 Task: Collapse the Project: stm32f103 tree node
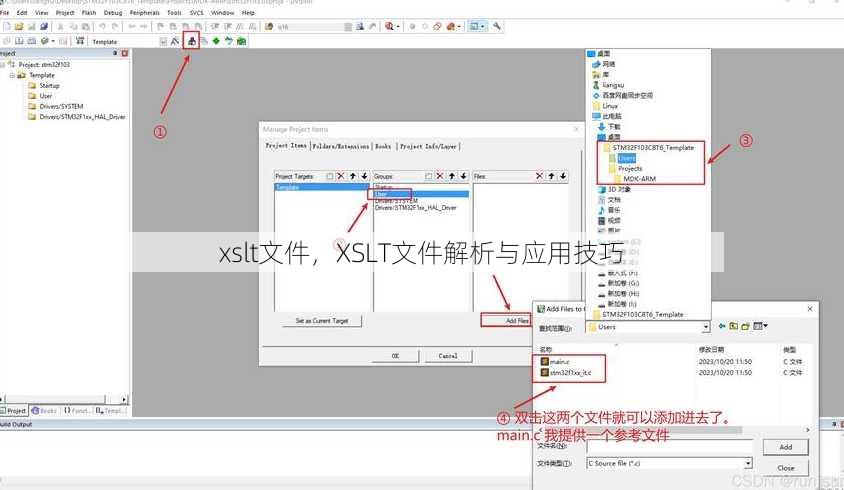pyautogui.click(x=3, y=65)
